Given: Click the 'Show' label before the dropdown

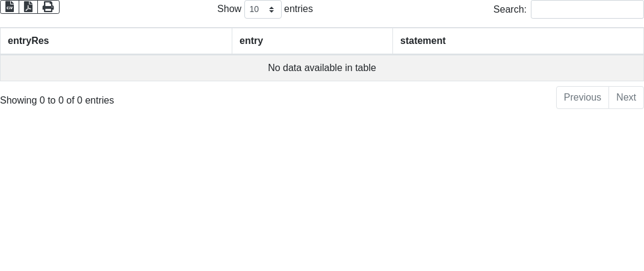Looking at the screenshot, I should point(229,9).
